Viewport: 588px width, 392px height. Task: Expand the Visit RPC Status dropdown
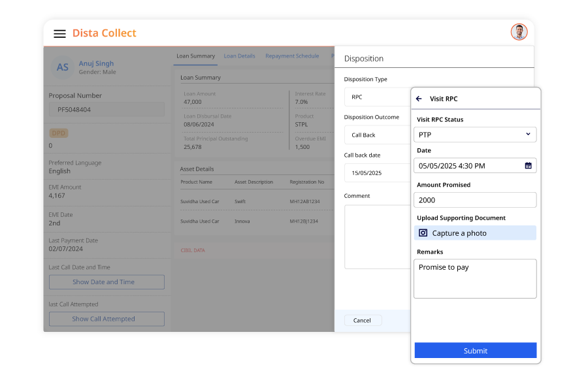point(475,135)
